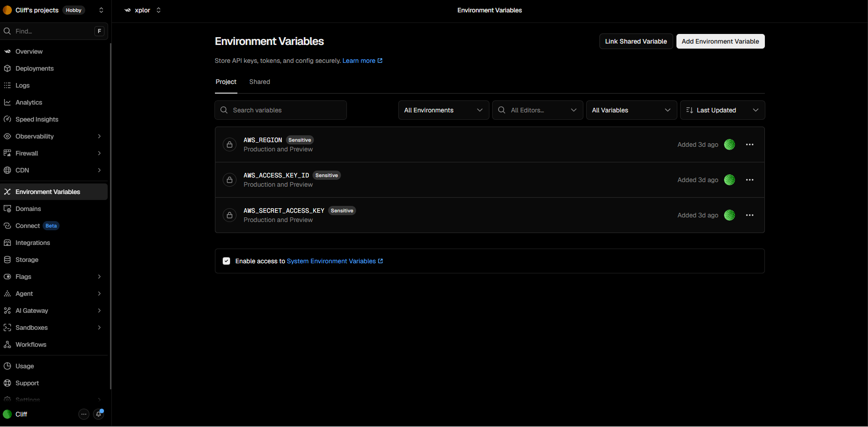Open the Flags toggle icon
The width and height of the screenshot is (868, 427).
[x=7, y=277]
